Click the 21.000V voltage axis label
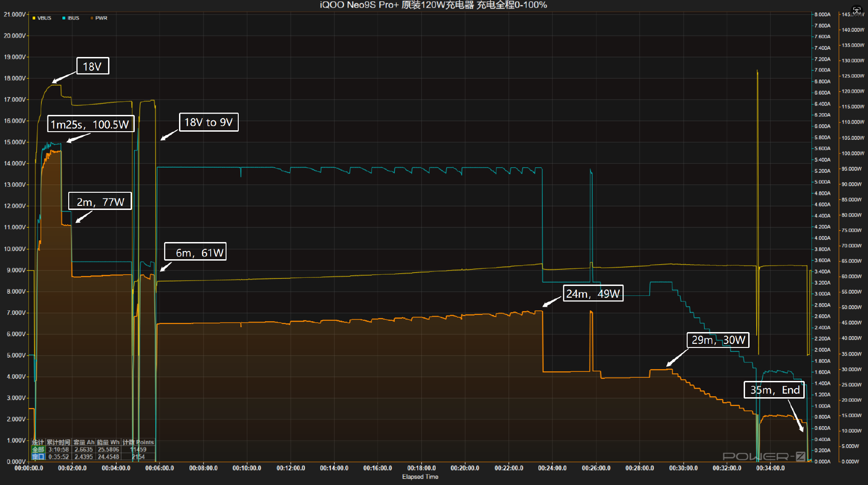 (14, 14)
